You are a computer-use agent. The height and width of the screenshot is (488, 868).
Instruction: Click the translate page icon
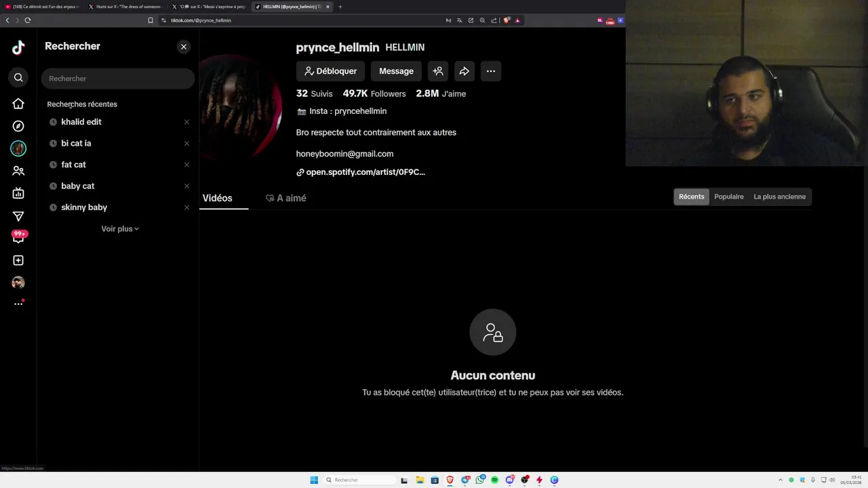point(459,20)
